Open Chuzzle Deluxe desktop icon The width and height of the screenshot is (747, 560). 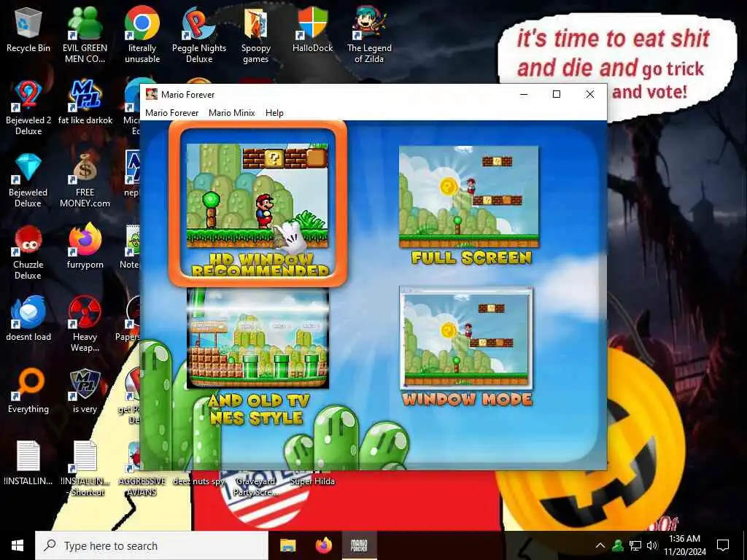[x=28, y=252]
